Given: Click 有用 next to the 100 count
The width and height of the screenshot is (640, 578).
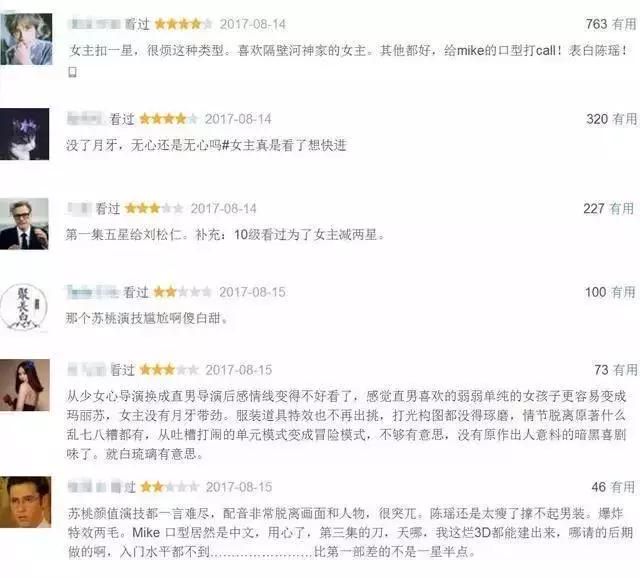Looking at the screenshot, I should click(x=623, y=292).
